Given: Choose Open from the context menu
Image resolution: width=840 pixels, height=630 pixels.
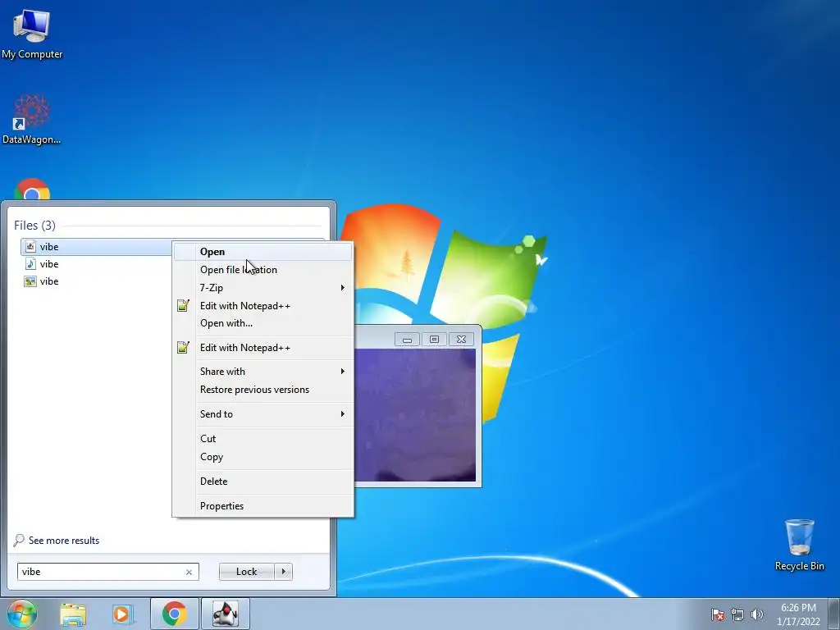Looking at the screenshot, I should [x=263, y=252].
